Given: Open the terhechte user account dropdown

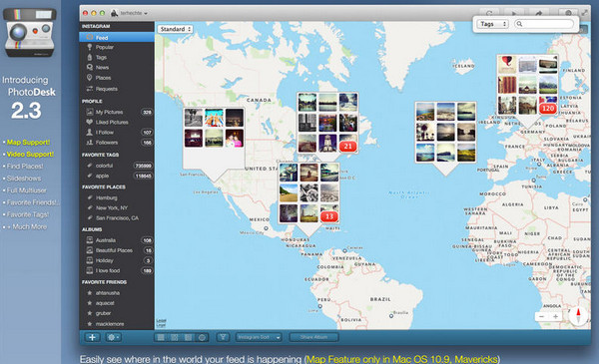Looking at the screenshot, I should click(129, 13).
